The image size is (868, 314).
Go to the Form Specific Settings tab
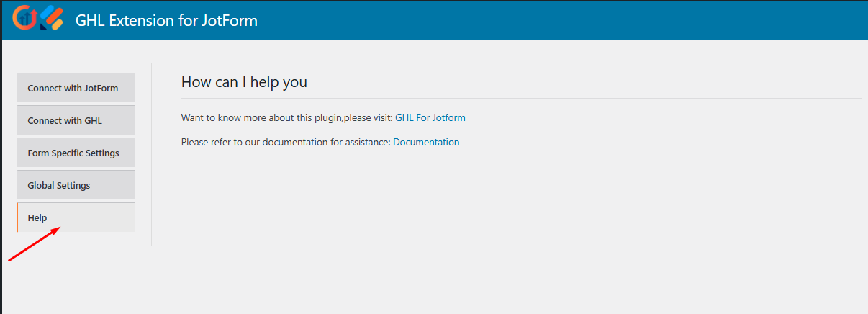(76, 153)
